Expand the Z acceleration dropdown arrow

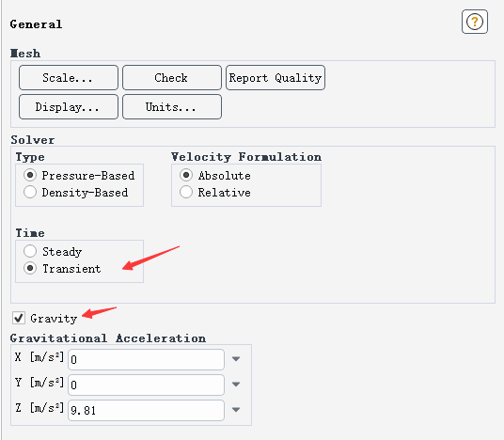236,410
